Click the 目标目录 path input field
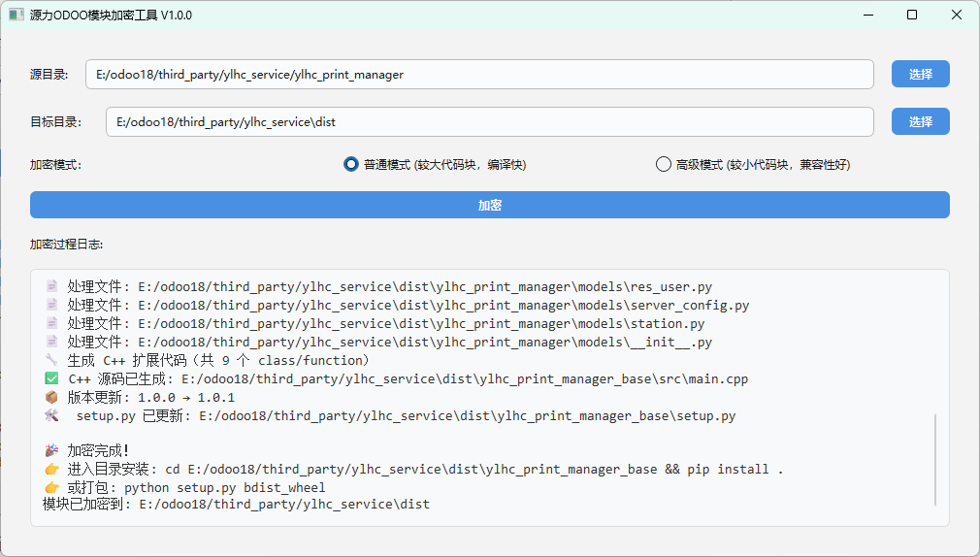This screenshot has height=557, width=980. click(489, 122)
